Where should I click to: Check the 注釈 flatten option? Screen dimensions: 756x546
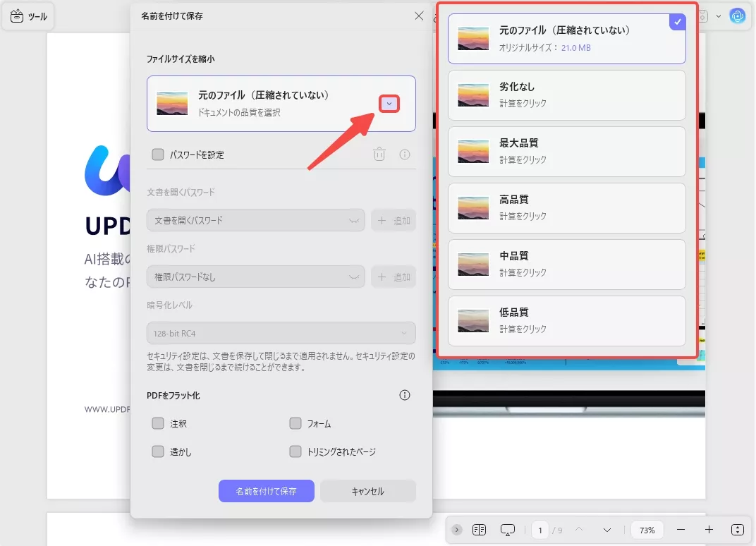click(x=158, y=423)
